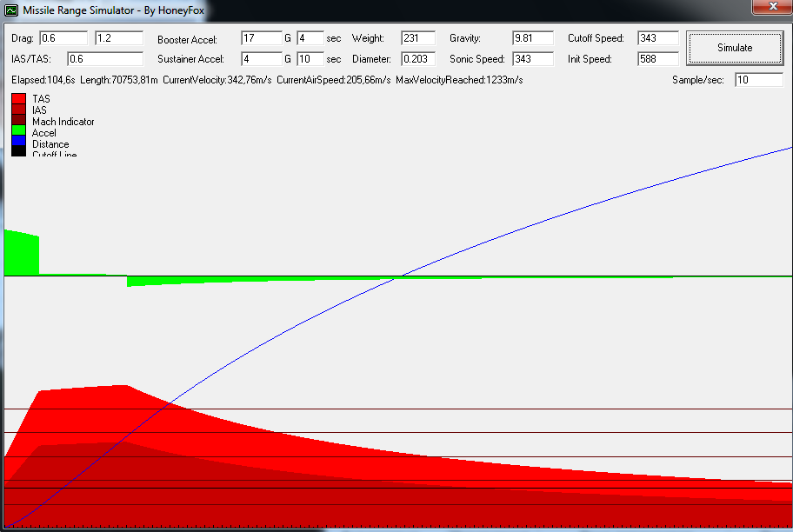
Task: Click the TAS legend label
Action: tap(41, 98)
